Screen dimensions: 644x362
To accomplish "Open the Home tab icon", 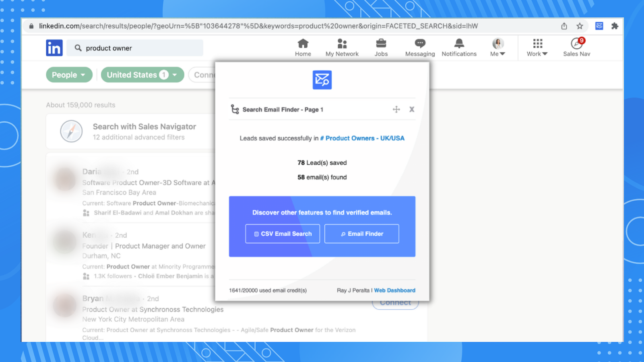I will click(x=303, y=43).
